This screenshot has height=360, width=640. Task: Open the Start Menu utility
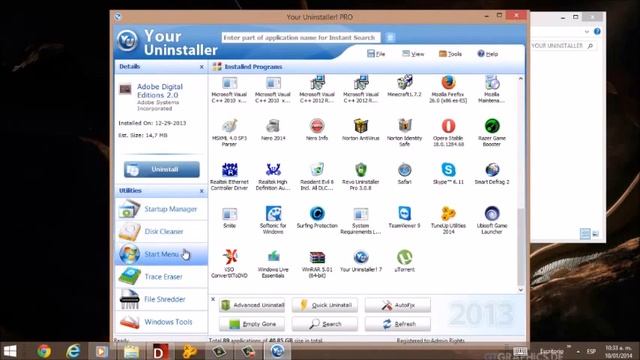pyautogui.click(x=161, y=254)
